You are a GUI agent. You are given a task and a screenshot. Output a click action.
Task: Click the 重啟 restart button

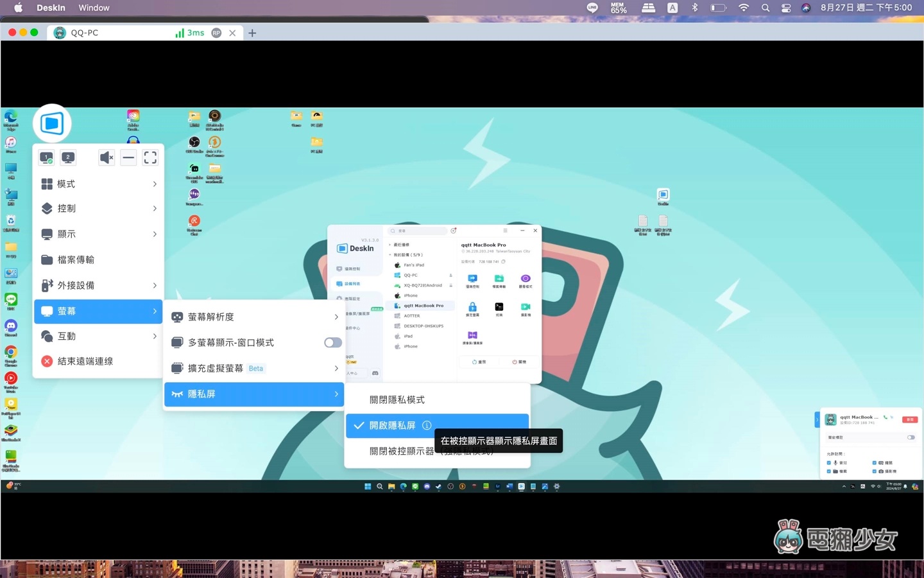tap(479, 362)
